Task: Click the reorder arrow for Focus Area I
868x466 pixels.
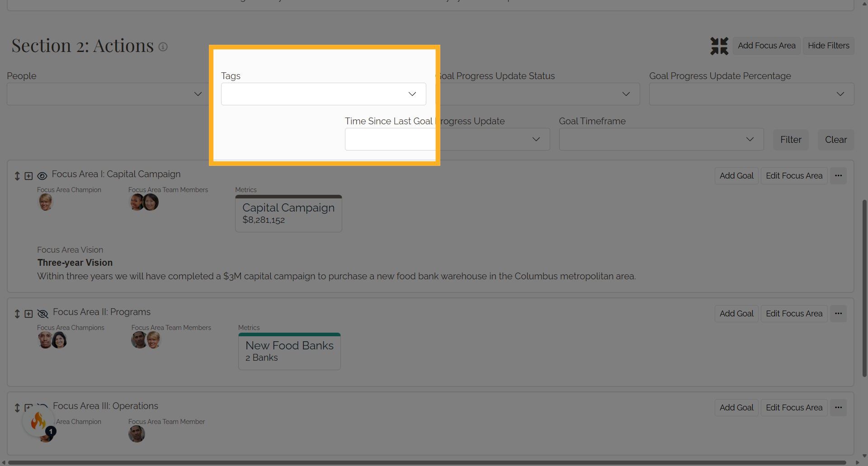Action: pos(17,176)
